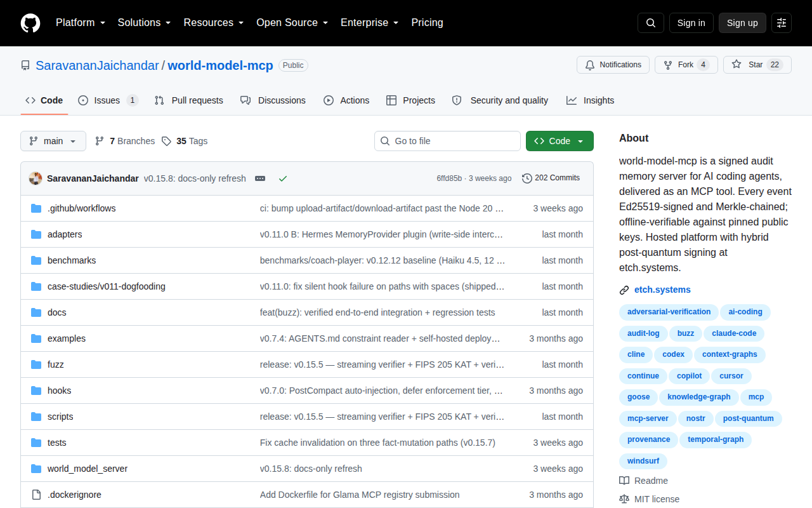The image size is (812, 508).
Task: Click the folder icon beside docs
Action: coord(36,312)
